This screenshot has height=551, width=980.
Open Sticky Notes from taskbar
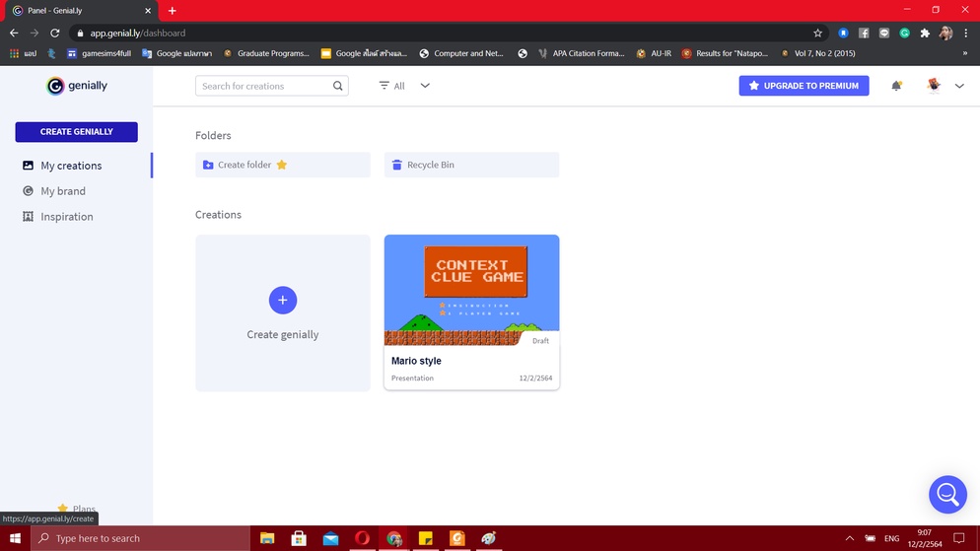point(426,538)
